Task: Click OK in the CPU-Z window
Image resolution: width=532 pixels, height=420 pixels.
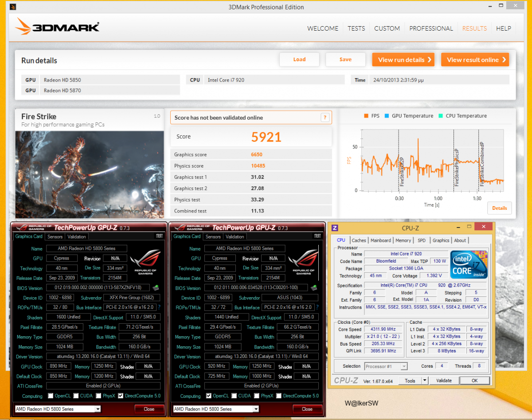Action: [x=474, y=381]
